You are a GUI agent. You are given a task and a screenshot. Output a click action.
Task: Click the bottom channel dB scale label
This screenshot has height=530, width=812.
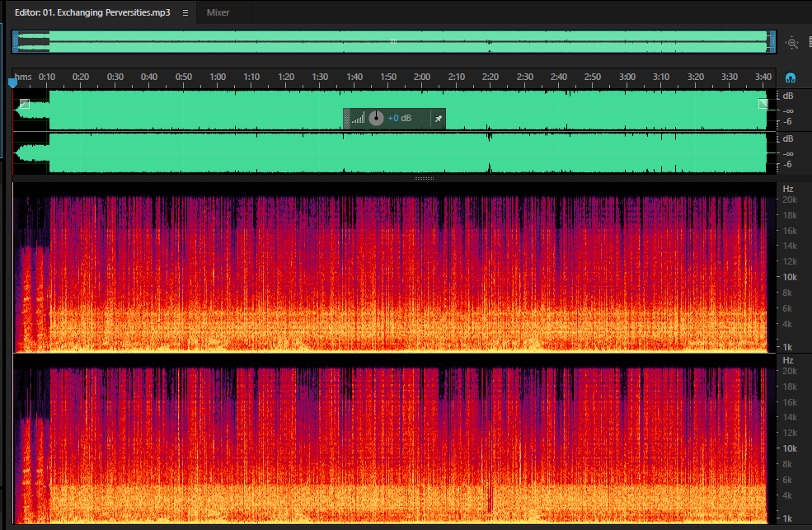tap(787, 138)
